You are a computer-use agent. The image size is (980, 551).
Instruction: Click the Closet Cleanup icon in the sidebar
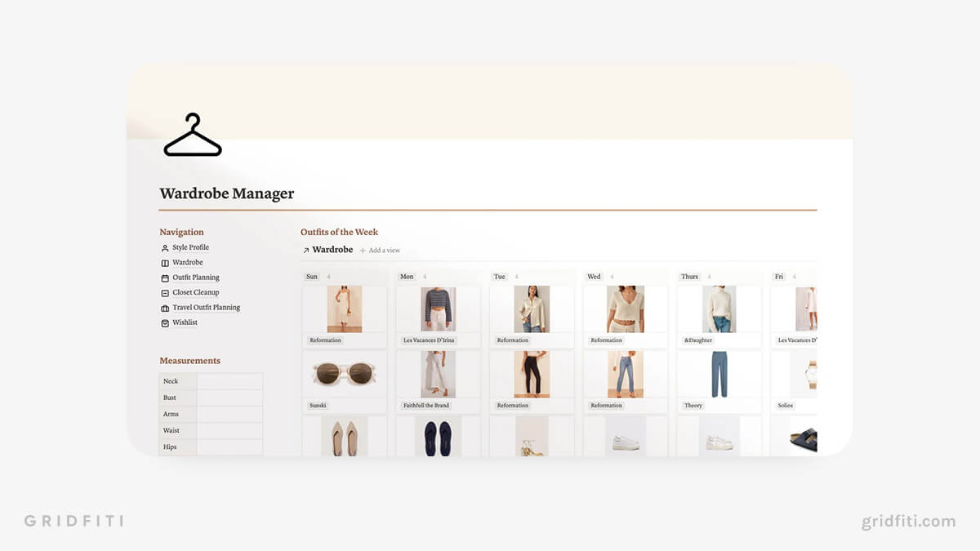pos(164,292)
